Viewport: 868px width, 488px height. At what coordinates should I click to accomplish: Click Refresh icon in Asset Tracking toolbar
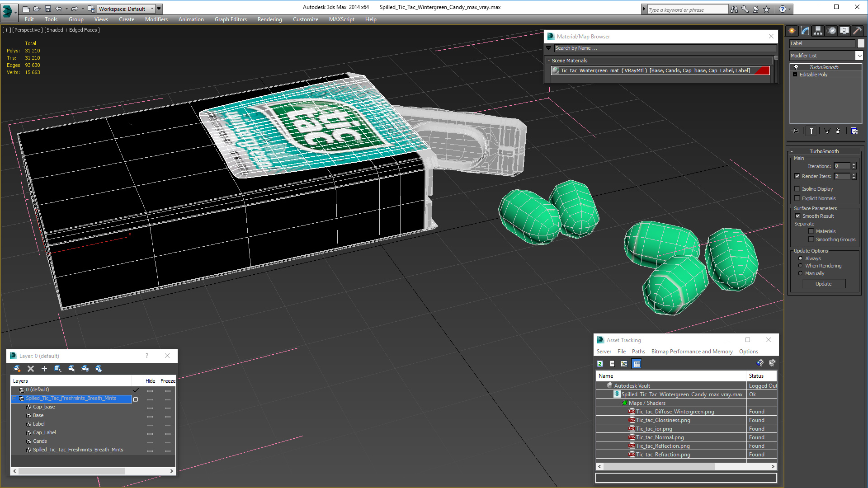click(600, 364)
